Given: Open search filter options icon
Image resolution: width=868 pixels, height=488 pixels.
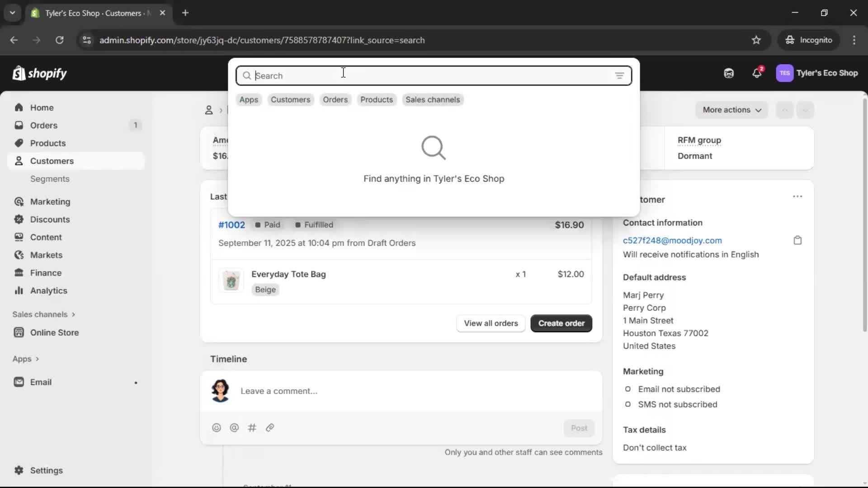Looking at the screenshot, I should tap(620, 75).
